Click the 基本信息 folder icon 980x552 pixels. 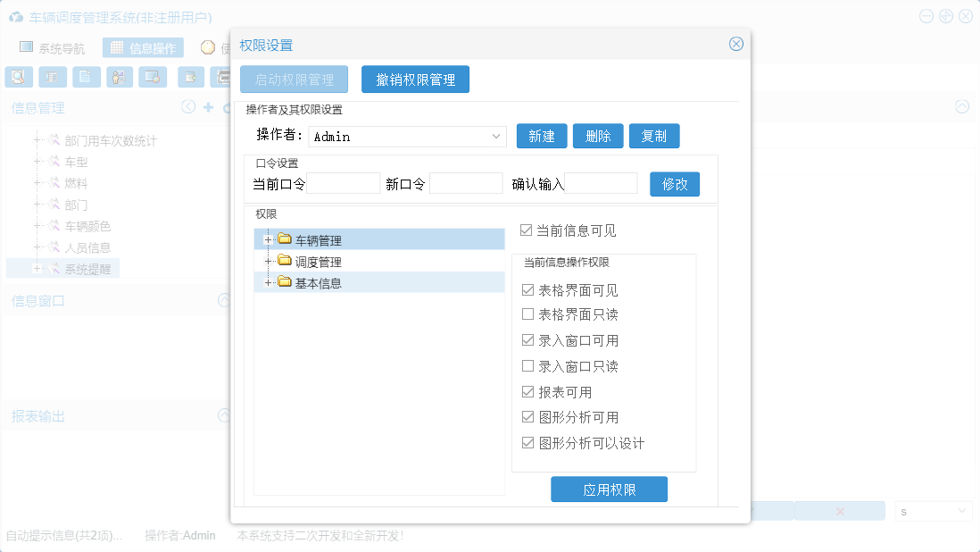[x=285, y=282]
